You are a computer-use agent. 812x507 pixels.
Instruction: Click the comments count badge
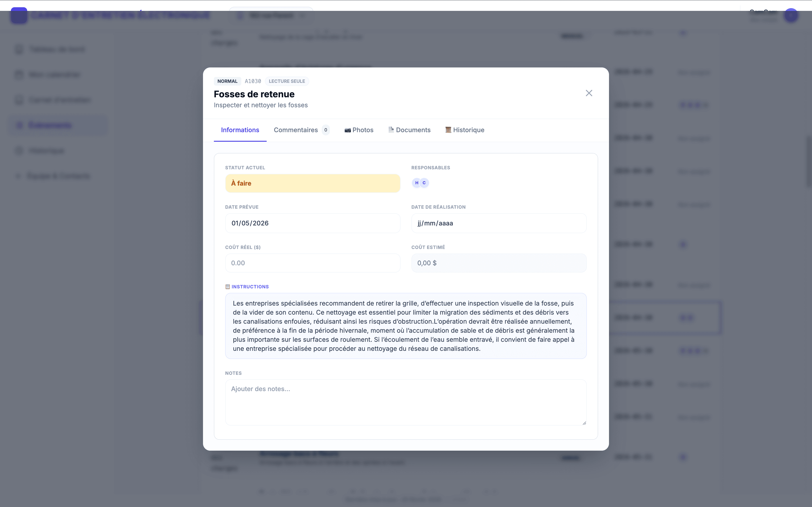click(x=326, y=130)
